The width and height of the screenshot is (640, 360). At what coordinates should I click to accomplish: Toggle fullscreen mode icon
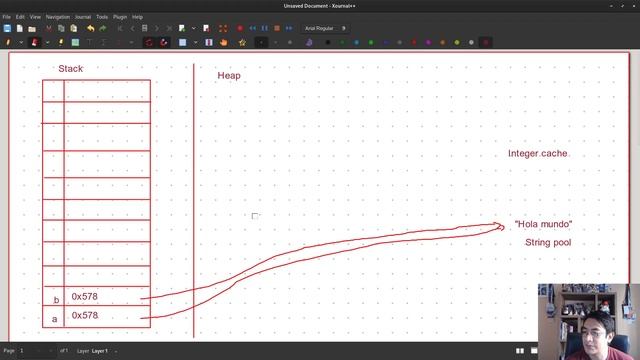coord(223,28)
